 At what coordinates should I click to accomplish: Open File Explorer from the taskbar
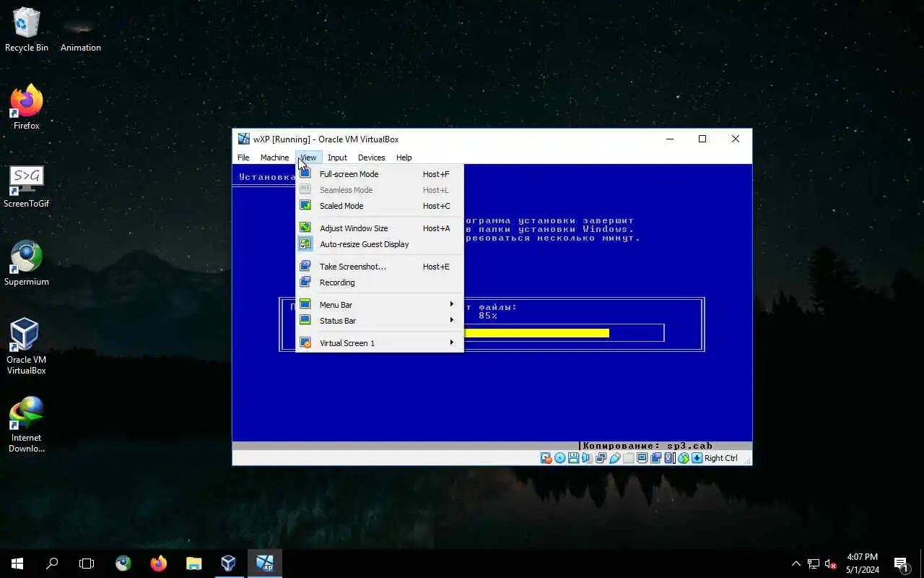click(x=193, y=563)
